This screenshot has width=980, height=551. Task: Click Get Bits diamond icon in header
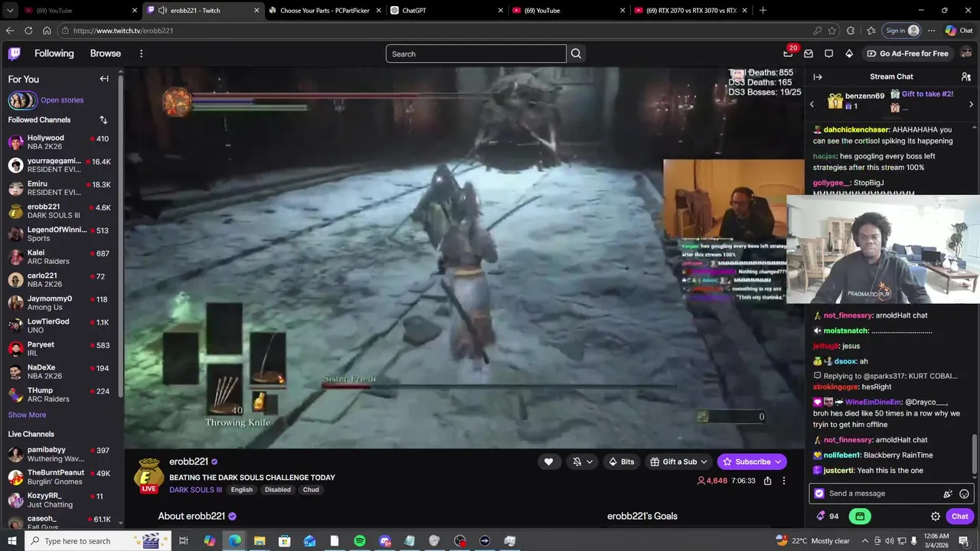click(849, 54)
